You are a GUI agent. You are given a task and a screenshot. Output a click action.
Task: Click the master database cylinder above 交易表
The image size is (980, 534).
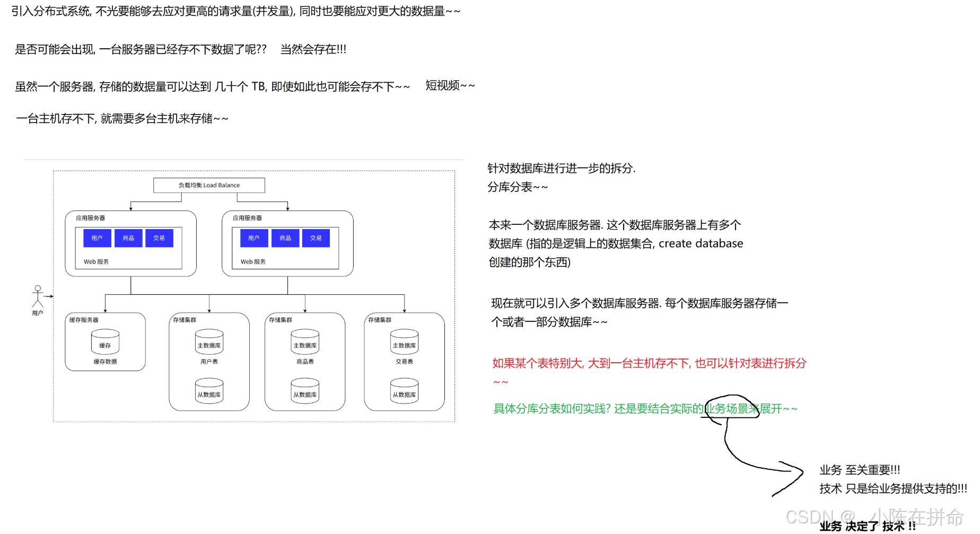click(x=404, y=342)
